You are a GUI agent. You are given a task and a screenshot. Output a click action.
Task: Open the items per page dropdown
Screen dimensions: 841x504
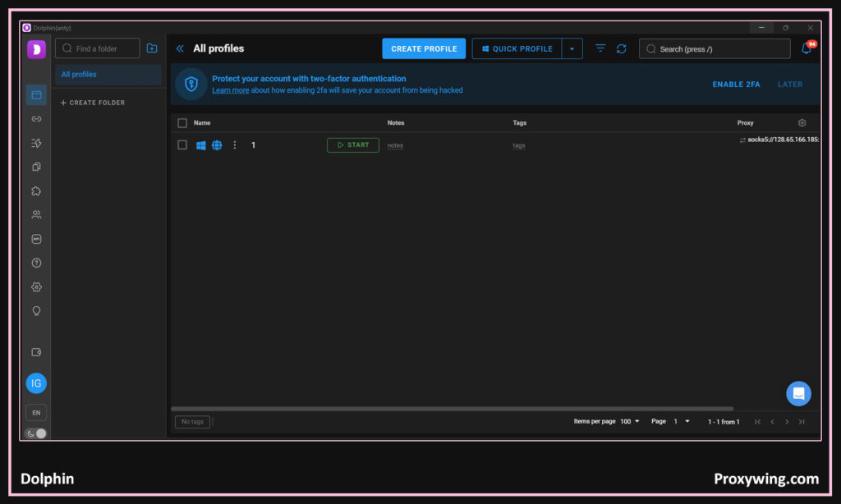pyautogui.click(x=630, y=422)
